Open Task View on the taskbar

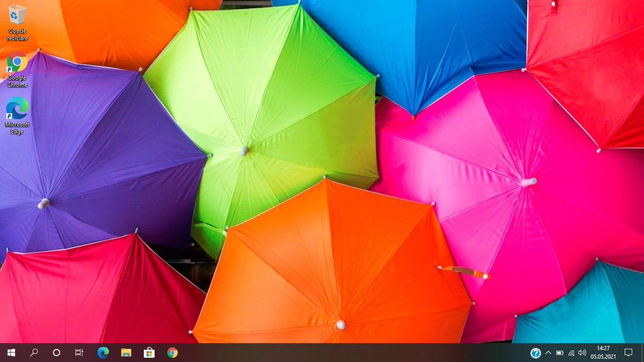(x=79, y=352)
